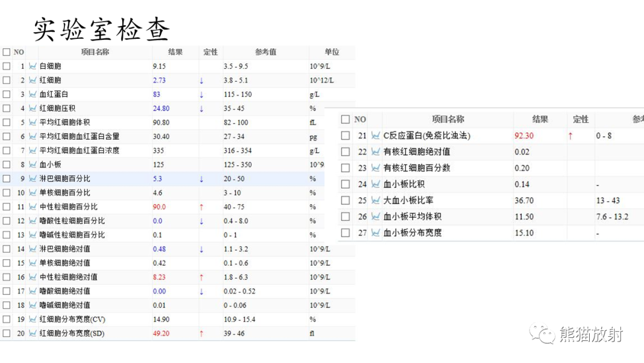Open trend chart icon for 血小板 row
Viewport: 644px width, 363px height.
pyautogui.click(x=32, y=164)
